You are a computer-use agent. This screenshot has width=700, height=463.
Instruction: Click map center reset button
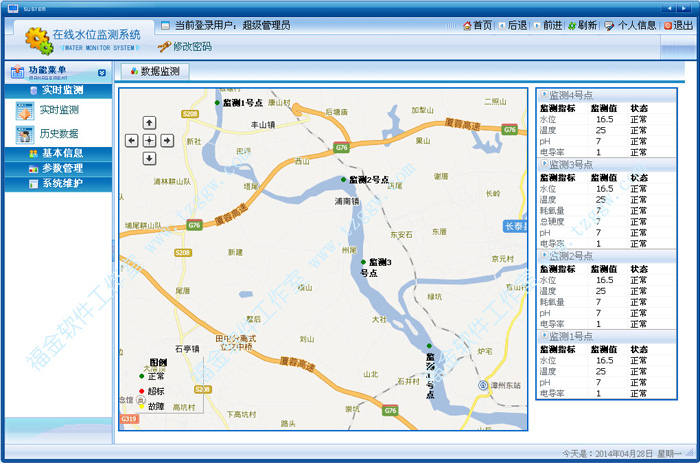[149, 141]
